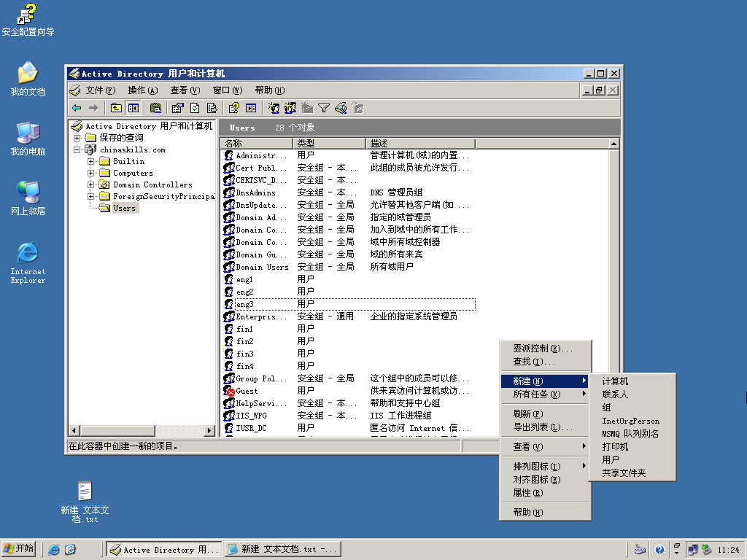
Task: Toggle the Show/Hide console tree button
Action: (133, 108)
